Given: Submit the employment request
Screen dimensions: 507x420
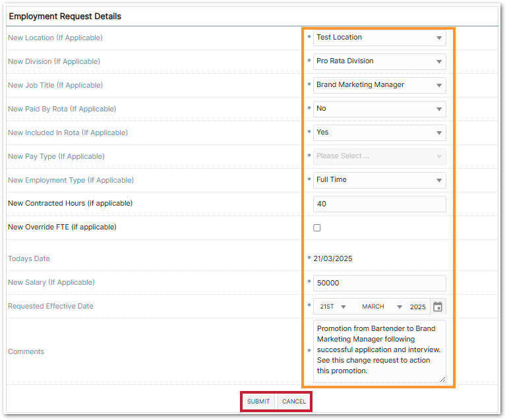Looking at the screenshot, I should [x=258, y=402].
